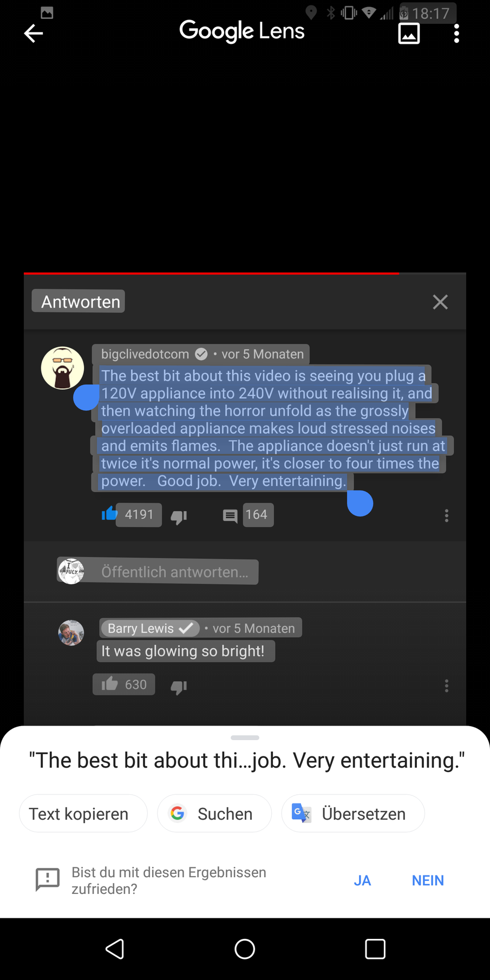Open the three-dot overflow menu in header
The height and width of the screenshot is (980, 490).
456,34
